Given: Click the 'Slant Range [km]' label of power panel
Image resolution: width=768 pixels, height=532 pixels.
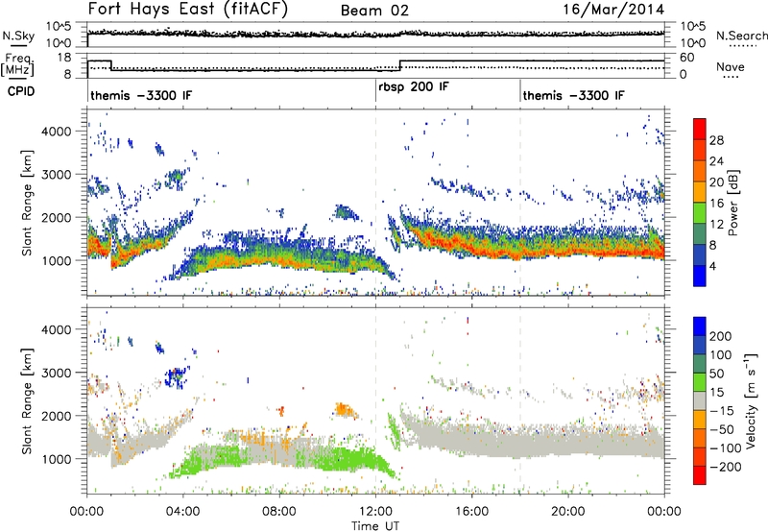Looking at the screenshot, I should [27, 203].
